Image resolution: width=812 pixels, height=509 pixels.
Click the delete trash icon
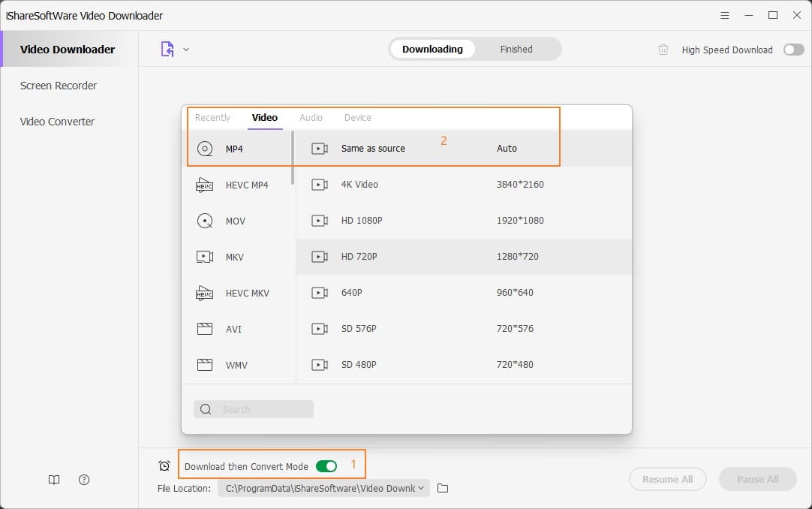663,50
